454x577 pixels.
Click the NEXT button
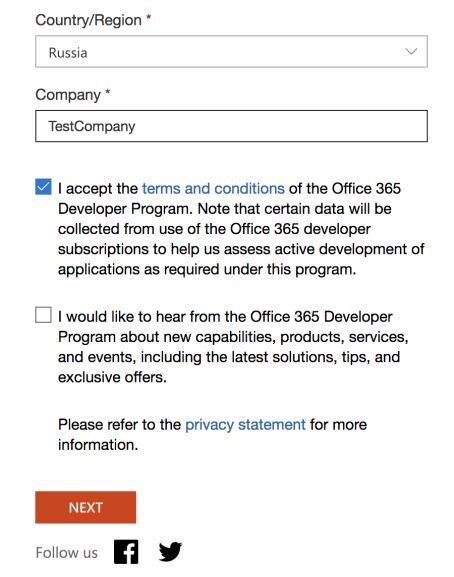coord(85,507)
